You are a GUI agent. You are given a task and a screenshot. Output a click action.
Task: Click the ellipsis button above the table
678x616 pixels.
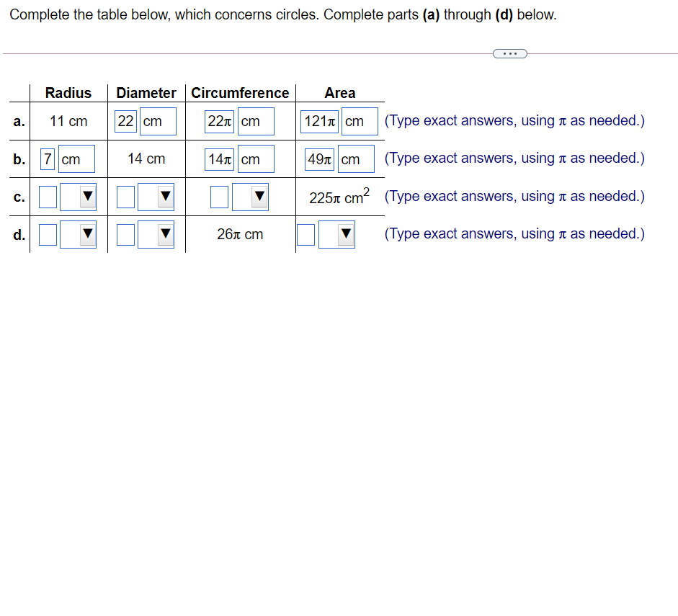click(509, 53)
